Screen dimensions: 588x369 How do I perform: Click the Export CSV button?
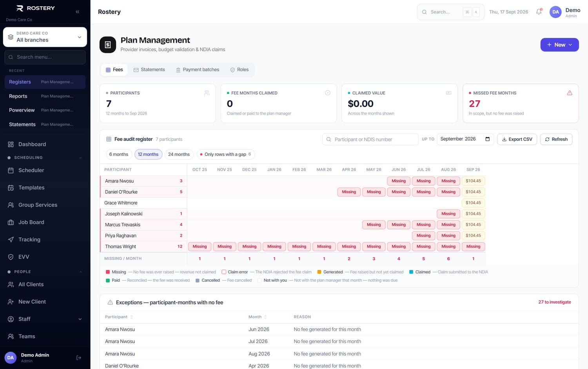point(517,139)
